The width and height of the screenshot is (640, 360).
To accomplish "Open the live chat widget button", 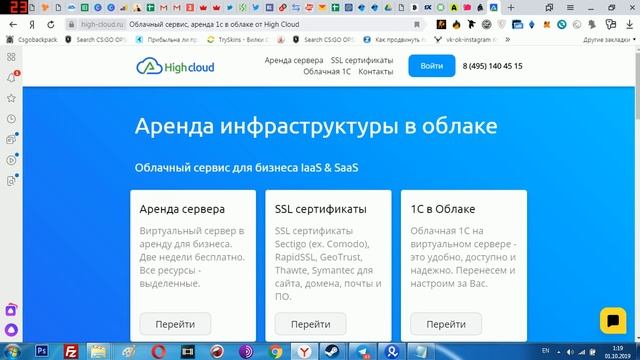I will pyautogui.click(x=613, y=320).
